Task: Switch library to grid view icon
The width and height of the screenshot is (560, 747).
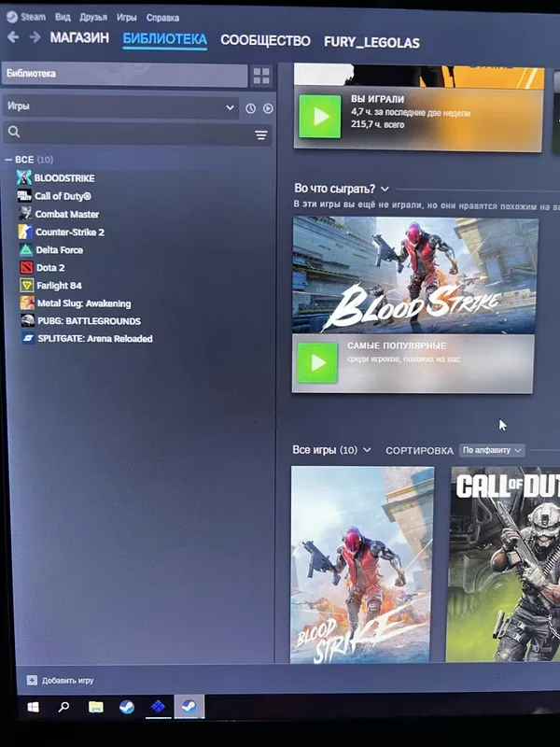Action: pos(261,77)
